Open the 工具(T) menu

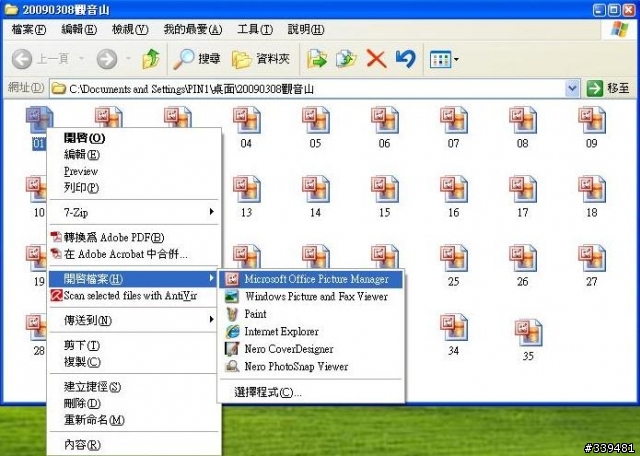(x=255, y=29)
